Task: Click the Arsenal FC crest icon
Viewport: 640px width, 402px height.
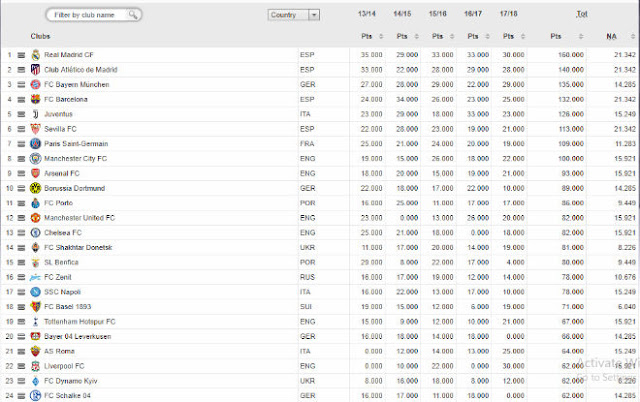Action: [36, 173]
